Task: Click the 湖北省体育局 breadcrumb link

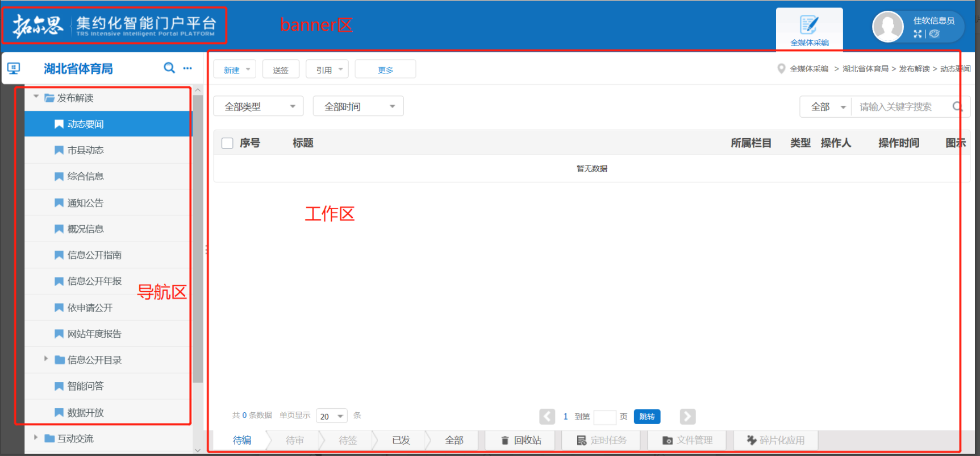Action: (865, 69)
